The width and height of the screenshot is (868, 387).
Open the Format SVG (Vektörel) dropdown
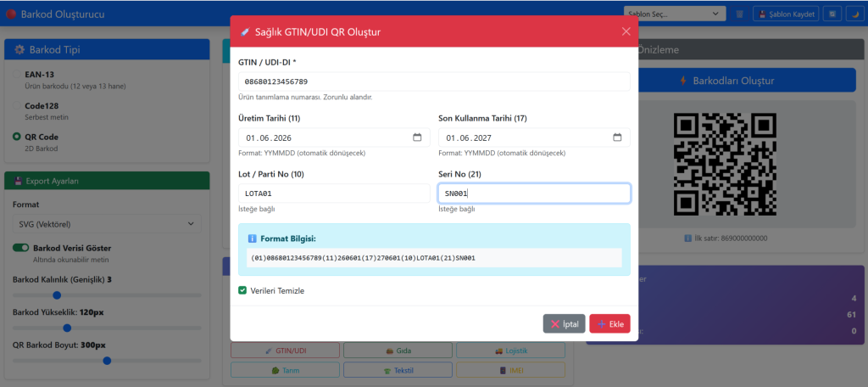(x=107, y=224)
